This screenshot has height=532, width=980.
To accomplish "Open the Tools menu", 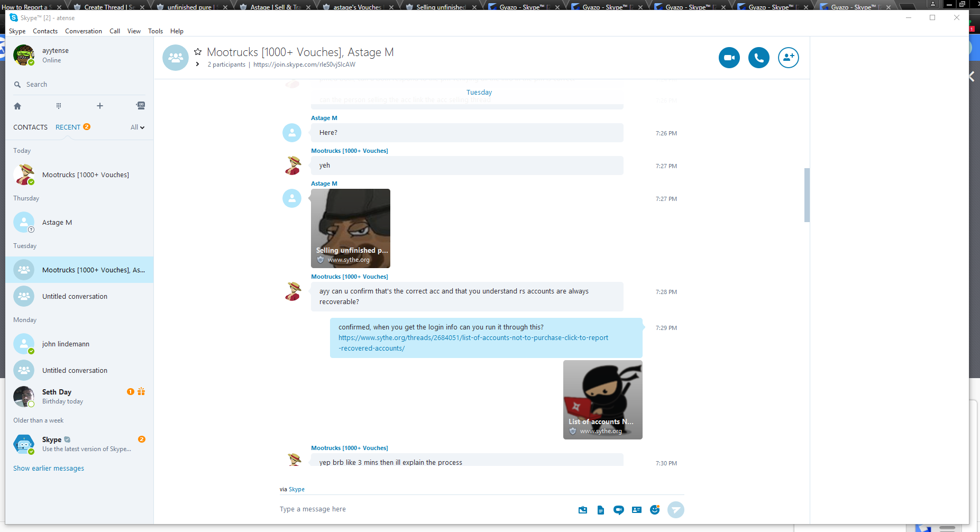I will [155, 31].
